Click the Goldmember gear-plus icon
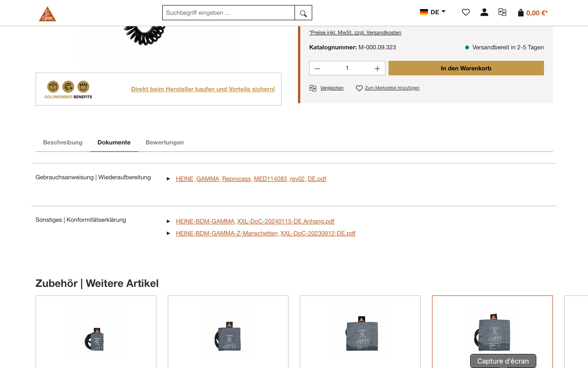 [68, 87]
